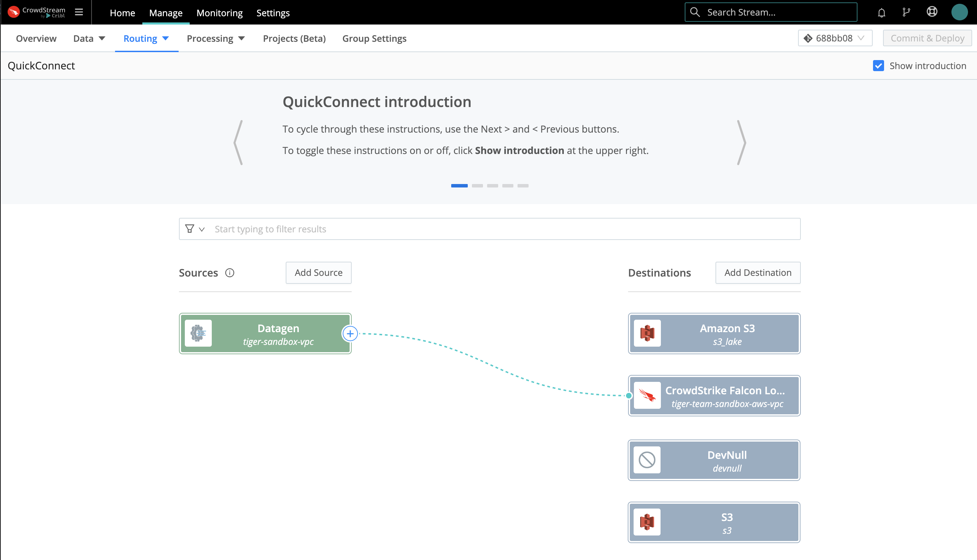Screen dimensions: 977x560
Task: Click the Add Source button
Action: 318,273
